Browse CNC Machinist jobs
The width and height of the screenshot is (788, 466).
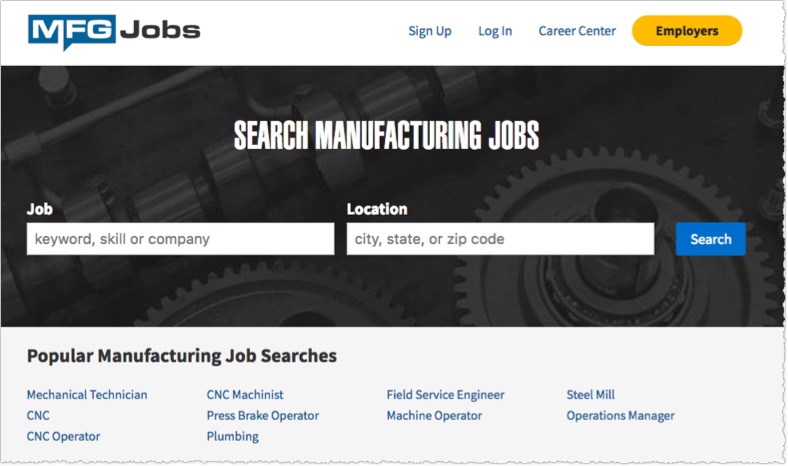(x=245, y=395)
